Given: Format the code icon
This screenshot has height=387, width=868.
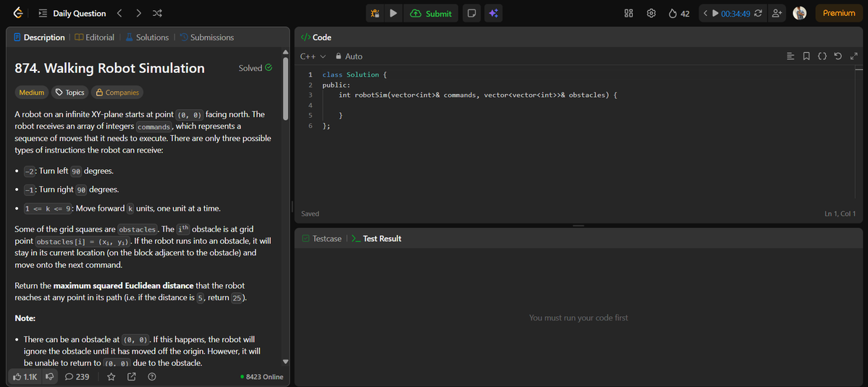Looking at the screenshot, I should pyautogui.click(x=791, y=56).
